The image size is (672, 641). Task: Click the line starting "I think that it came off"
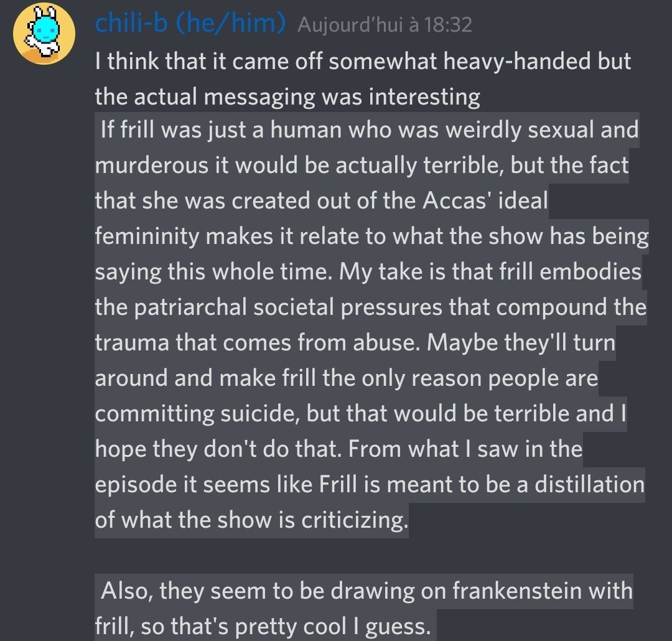363,62
